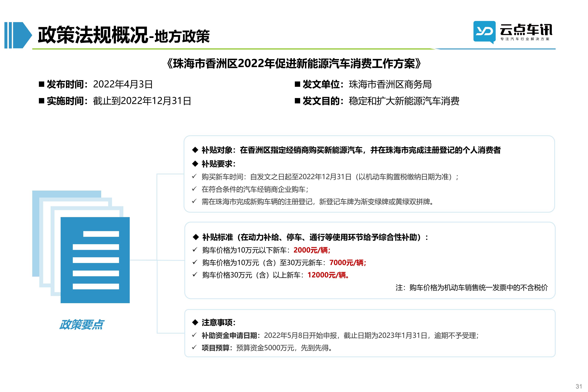Click the red amount 12000元/辆
The image size is (588, 392).
click(x=328, y=275)
